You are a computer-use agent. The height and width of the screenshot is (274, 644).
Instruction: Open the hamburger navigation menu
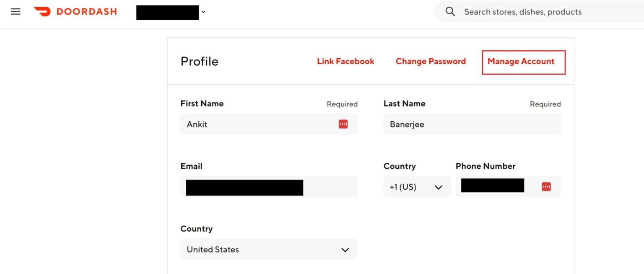[x=16, y=11]
